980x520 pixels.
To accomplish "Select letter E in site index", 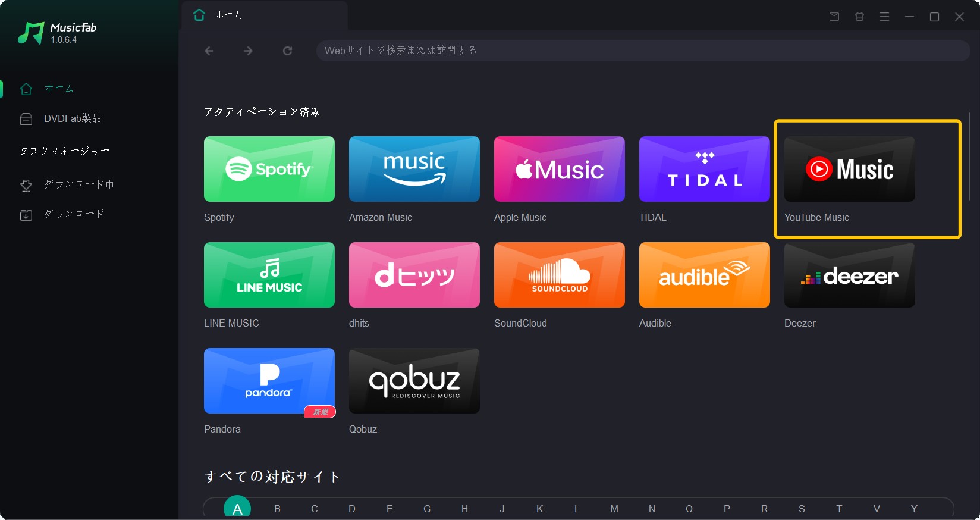I will [390, 509].
